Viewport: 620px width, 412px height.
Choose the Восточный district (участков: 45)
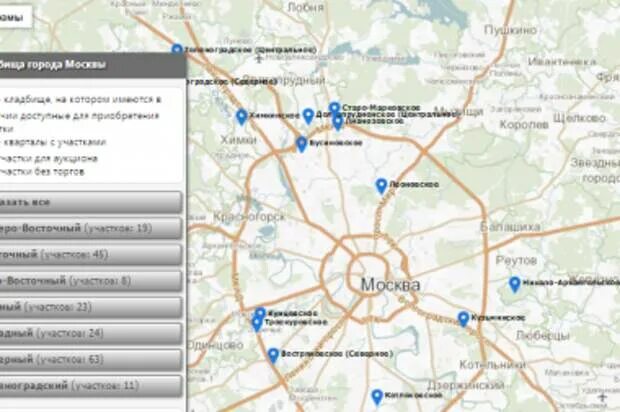point(91,254)
